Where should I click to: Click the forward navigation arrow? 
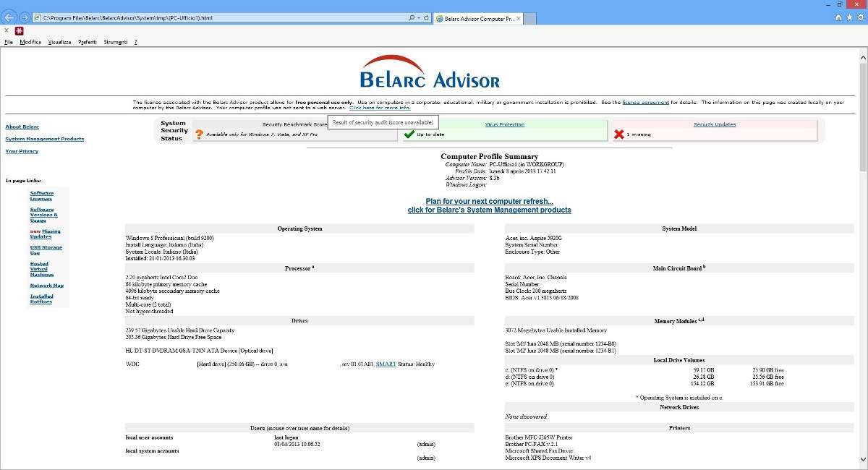(x=25, y=17)
